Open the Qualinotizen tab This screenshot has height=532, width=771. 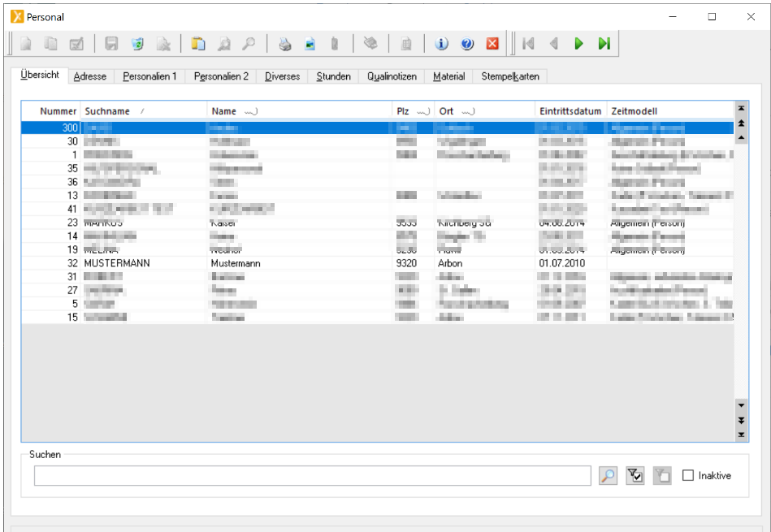point(392,76)
